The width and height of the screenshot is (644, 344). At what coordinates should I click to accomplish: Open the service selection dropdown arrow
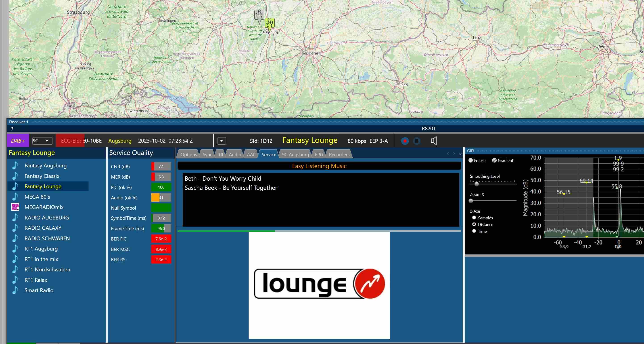222,141
